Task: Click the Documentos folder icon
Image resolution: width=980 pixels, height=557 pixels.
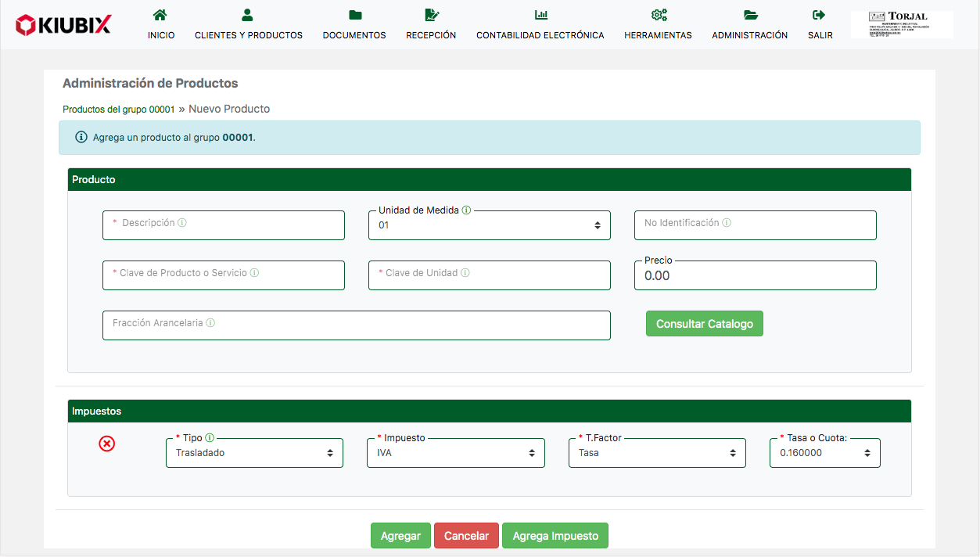Action: point(354,15)
